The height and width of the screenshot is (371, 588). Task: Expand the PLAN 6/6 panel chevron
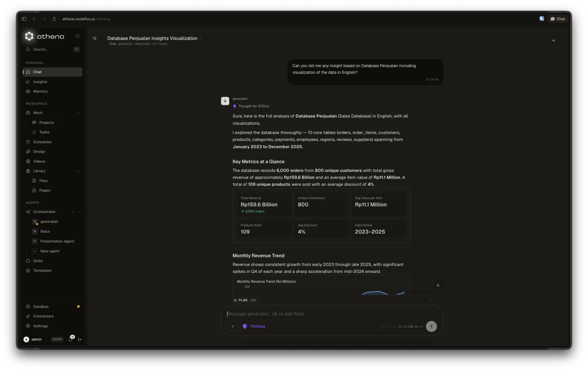430,300
